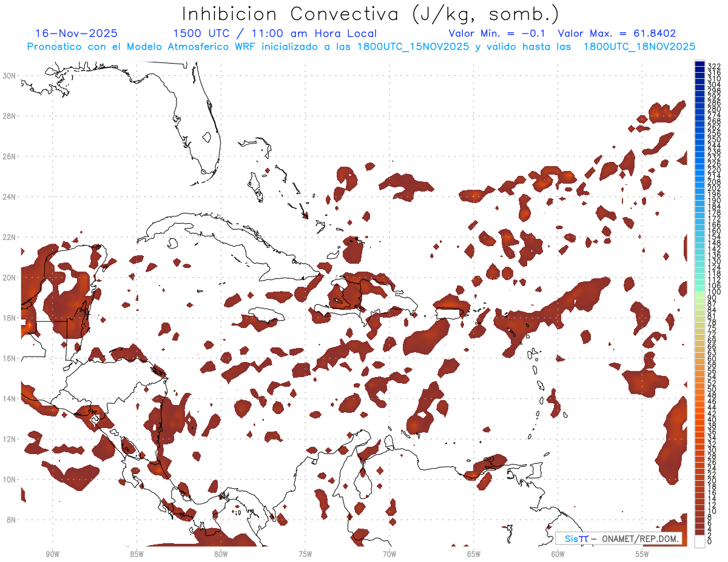Image resolution: width=728 pixels, height=562 pixels.
Task: Click the title 'Inhibicion Convectiva (J/kg, somb.)'
Action: point(371,14)
